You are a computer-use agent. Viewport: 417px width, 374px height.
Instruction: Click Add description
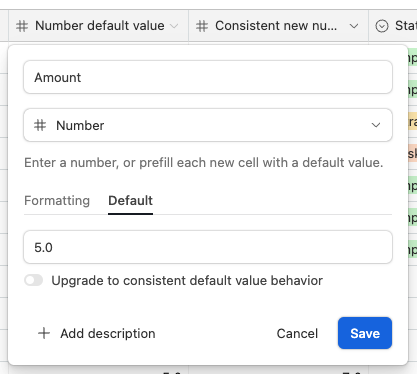click(x=96, y=333)
